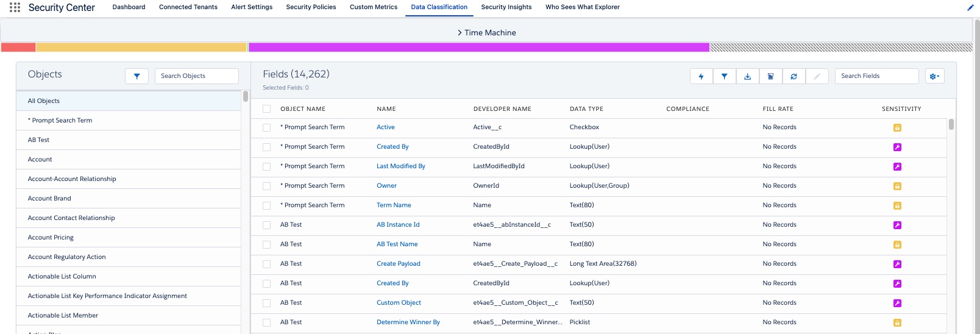
Task: Click the refresh icon in Fields toolbar
Action: pyautogui.click(x=794, y=76)
